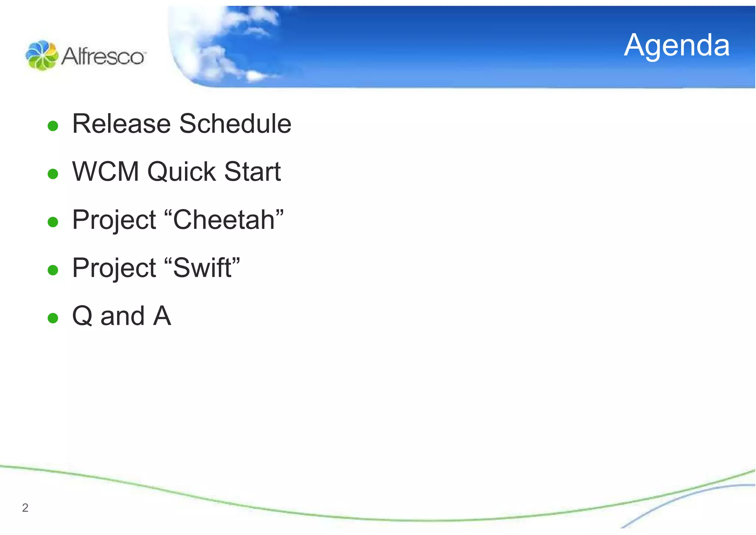Screen dimensions: 756x535
Task: Click the word Swift in the fourth bullet
Action: 202,268
